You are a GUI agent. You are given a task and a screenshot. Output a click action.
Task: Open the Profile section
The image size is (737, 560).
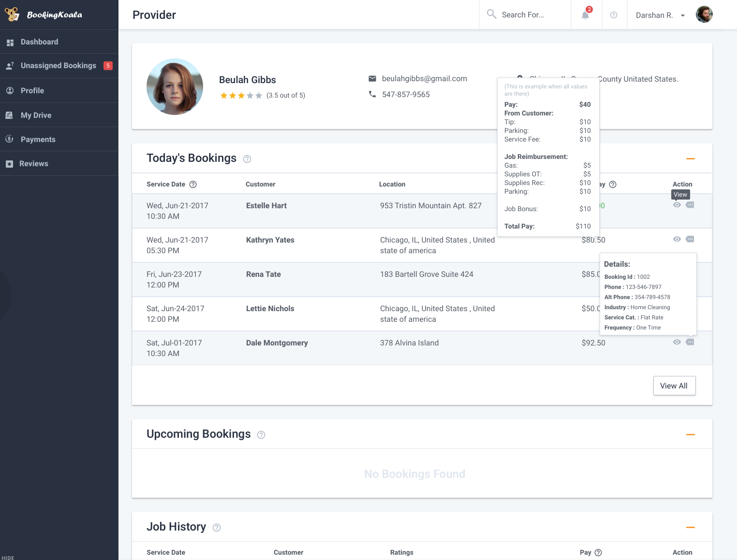pos(32,90)
